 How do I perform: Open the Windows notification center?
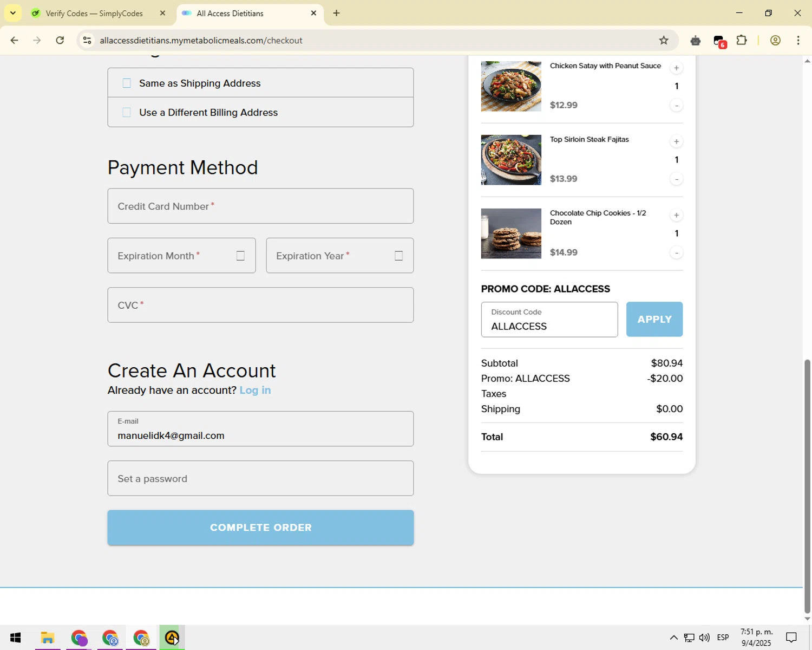click(791, 638)
